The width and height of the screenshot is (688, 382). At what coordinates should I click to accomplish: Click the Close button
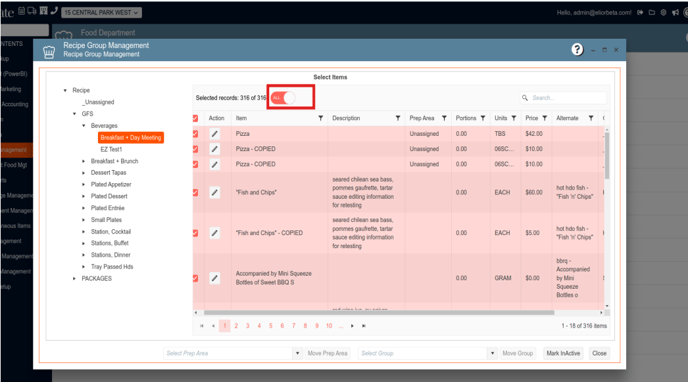tap(599, 353)
